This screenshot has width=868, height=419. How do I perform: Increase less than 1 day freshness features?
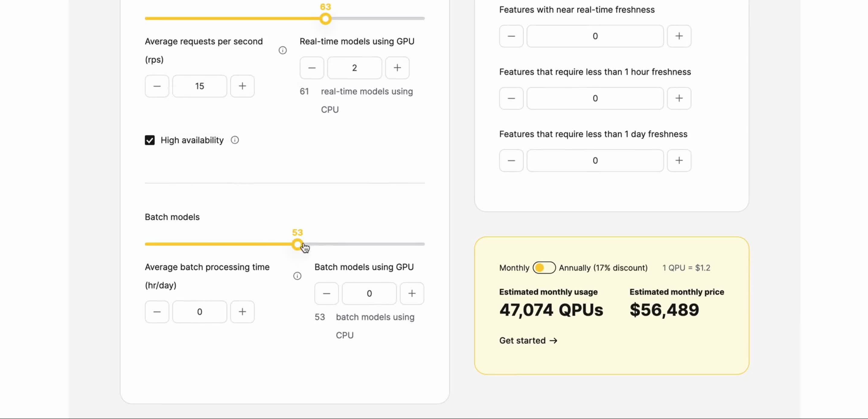coord(679,161)
